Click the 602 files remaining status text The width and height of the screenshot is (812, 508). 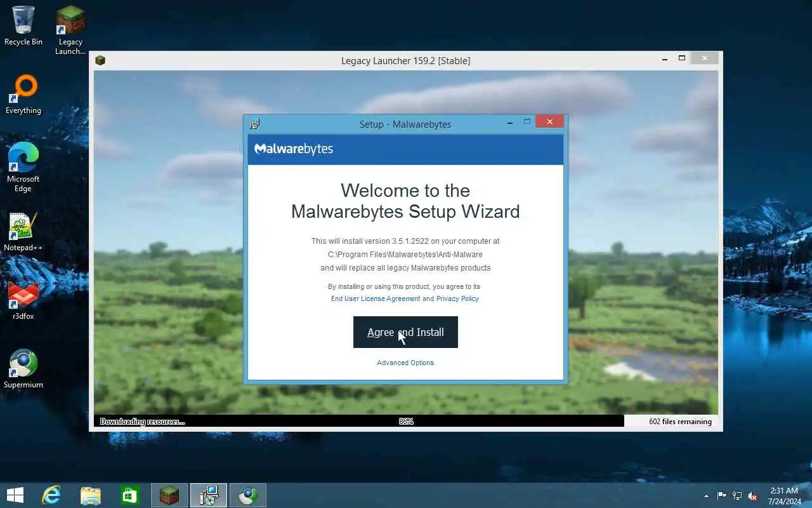(x=680, y=422)
